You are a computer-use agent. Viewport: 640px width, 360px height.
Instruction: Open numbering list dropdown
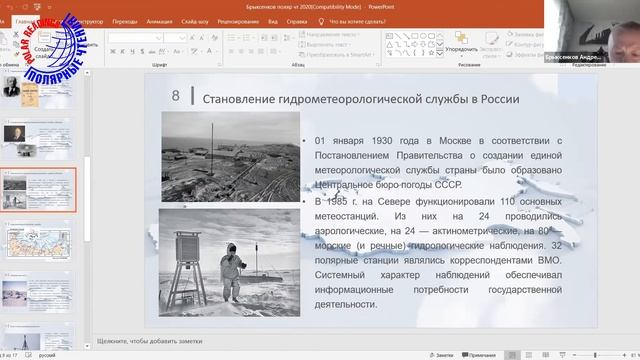(248, 38)
